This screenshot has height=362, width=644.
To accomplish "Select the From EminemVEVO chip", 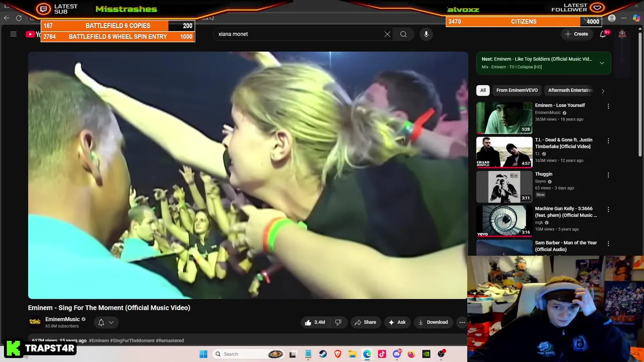I will [x=517, y=90].
